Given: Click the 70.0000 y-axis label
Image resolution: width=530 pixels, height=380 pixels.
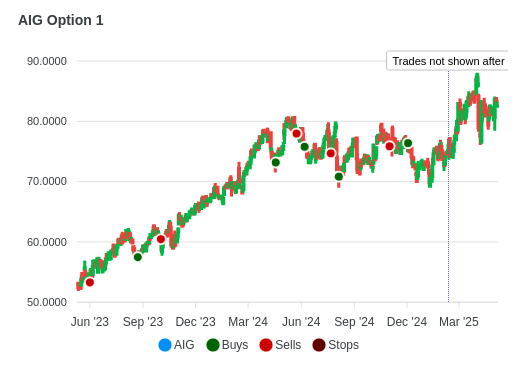Looking at the screenshot, I should coord(47,181).
